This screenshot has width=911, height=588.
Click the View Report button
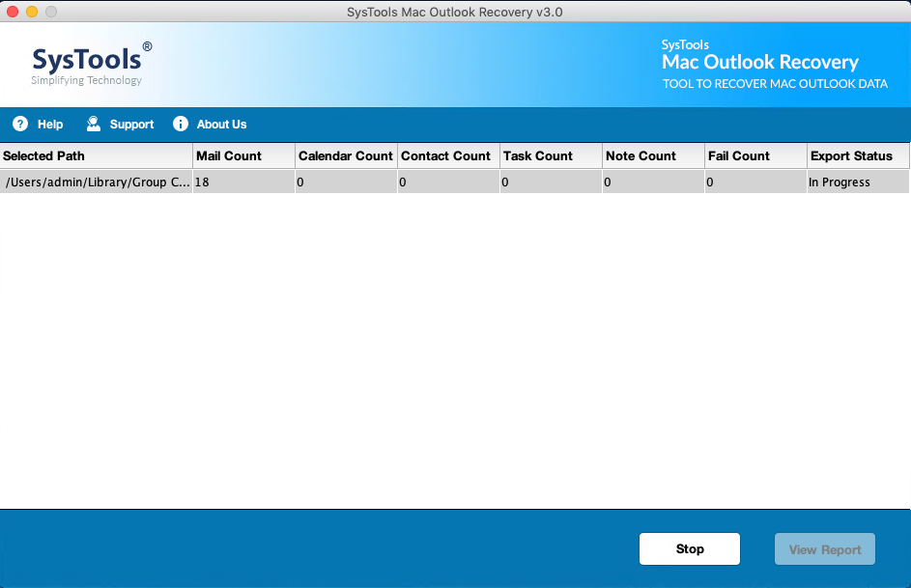825,549
